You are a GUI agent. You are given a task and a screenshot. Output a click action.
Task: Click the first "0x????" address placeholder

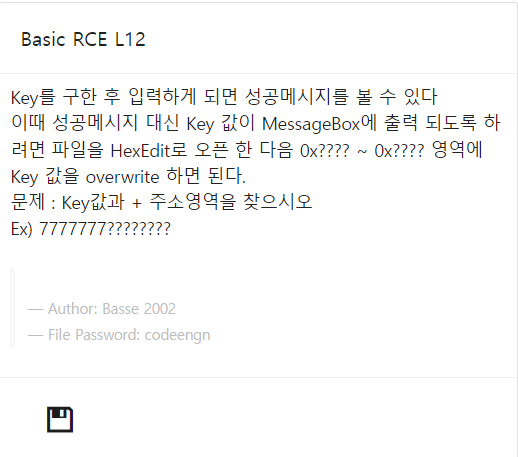(325, 151)
